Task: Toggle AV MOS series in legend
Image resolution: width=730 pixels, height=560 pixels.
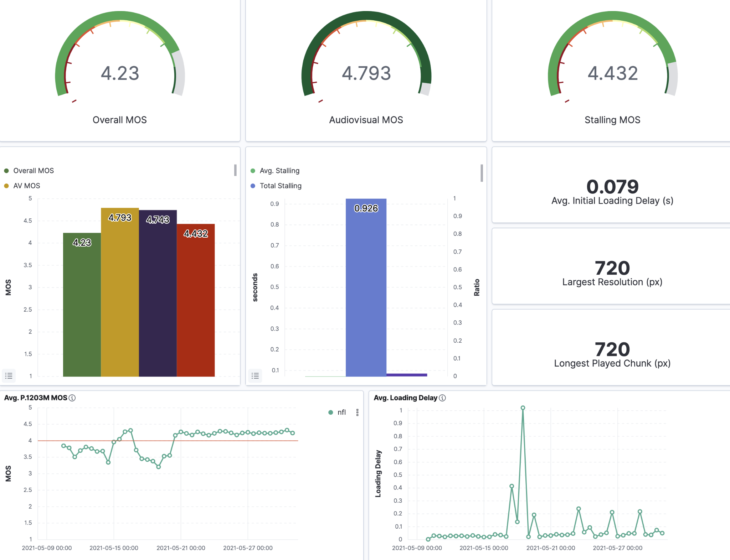Action: click(x=27, y=186)
